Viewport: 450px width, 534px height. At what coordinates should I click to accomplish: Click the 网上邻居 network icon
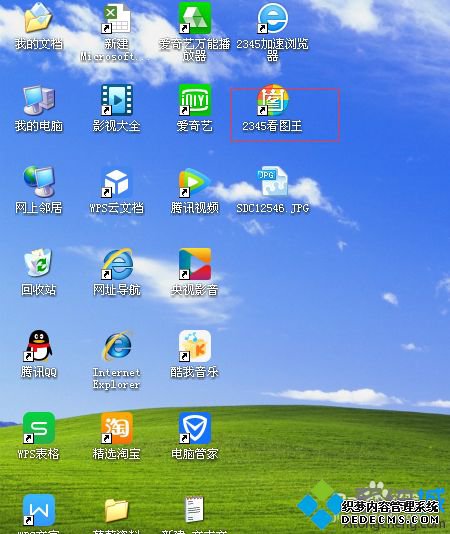coord(38,182)
